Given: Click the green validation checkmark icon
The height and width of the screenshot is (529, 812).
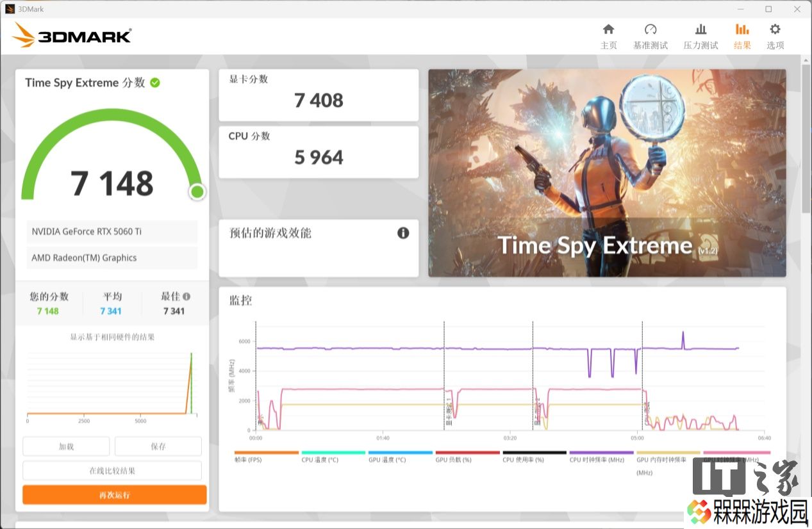Looking at the screenshot, I should point(154,83).
